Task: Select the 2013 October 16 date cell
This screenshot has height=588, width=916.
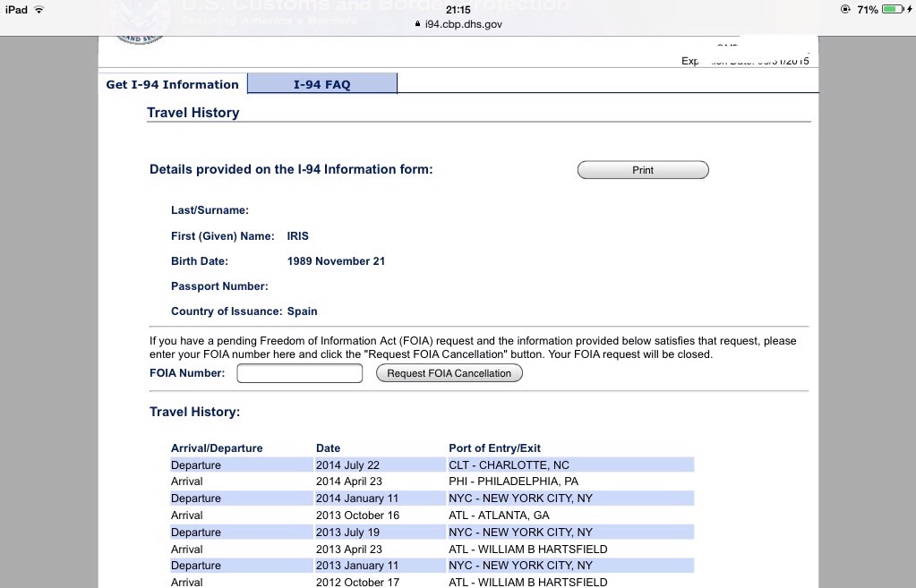Action: click(357, 515)
